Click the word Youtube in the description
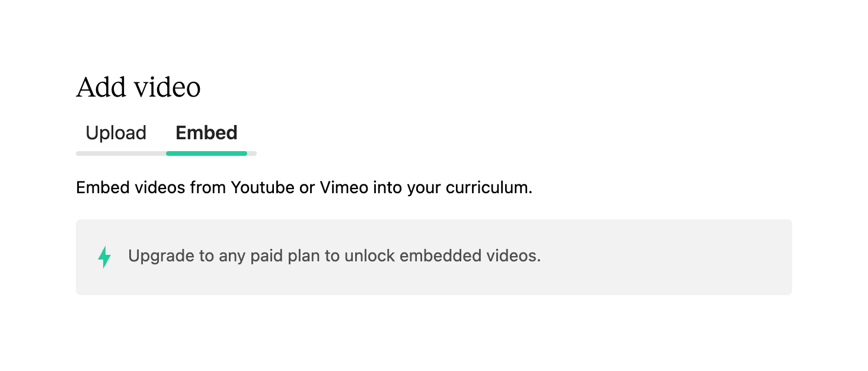Image resolution: width=868 pixels, height=371 pixels. tap(262, 188)
